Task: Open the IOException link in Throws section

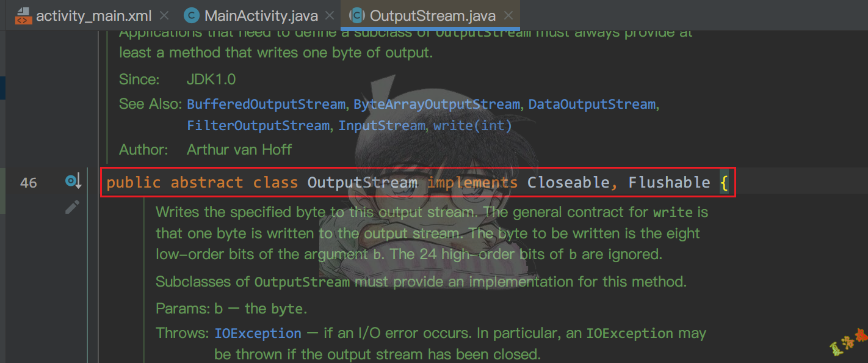Action: click(257, 333)
